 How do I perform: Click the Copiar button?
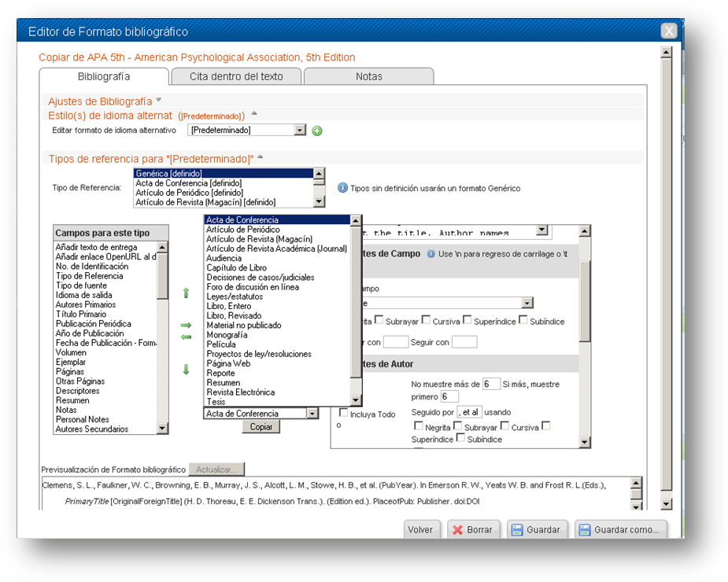point(261,427)
